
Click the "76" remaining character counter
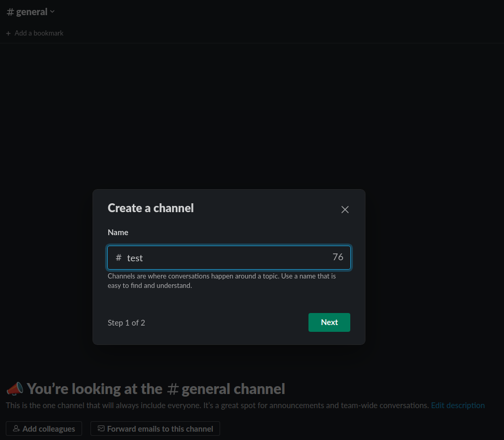point(338,257)
